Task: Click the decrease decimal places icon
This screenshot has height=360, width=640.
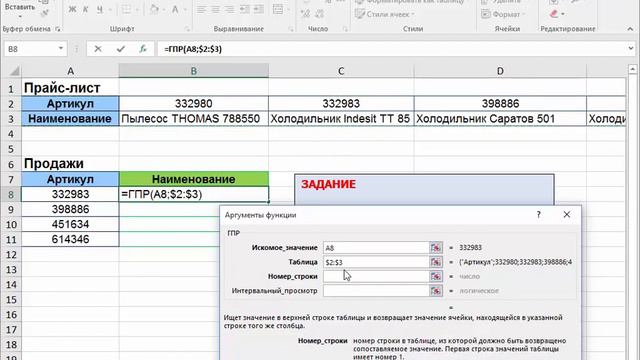Action: pos(320,14)
